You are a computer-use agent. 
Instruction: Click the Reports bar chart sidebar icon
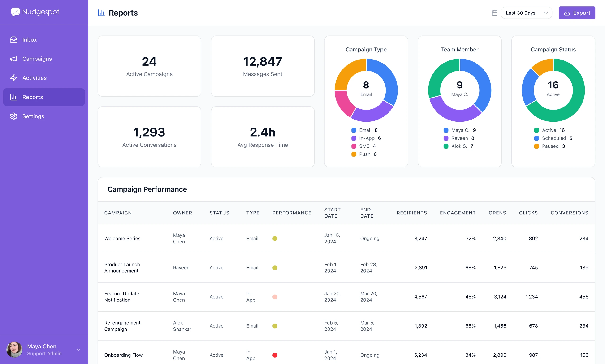(13, 97)
